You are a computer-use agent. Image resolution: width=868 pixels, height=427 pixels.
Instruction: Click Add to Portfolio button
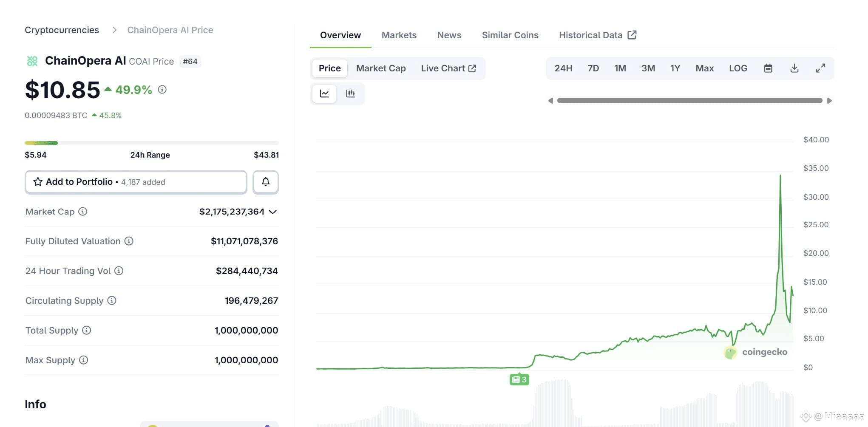click(136, 182)
